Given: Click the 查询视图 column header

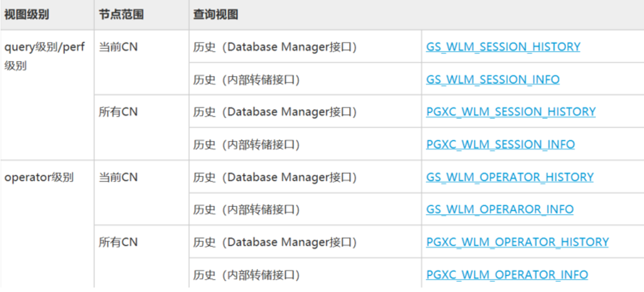Looking at the screenshot, I should pyautogui.click(x=216, y=15).
